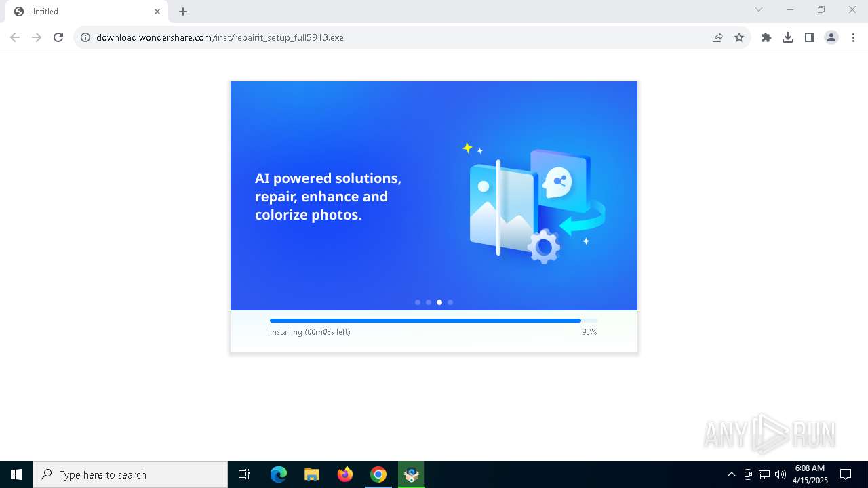
Task: Open the notification center
Action: click(846, 474)
